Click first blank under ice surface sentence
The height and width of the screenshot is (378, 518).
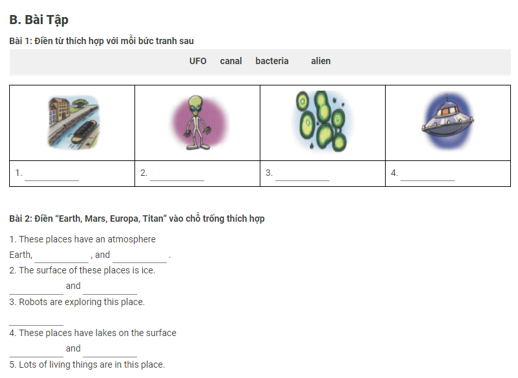(x=36, y=289)
